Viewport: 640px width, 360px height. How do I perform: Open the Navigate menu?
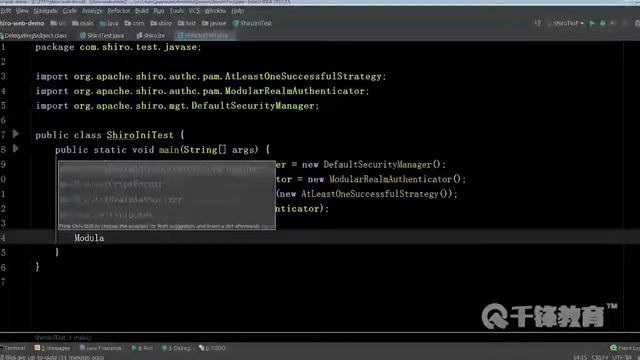click(45, 11)
